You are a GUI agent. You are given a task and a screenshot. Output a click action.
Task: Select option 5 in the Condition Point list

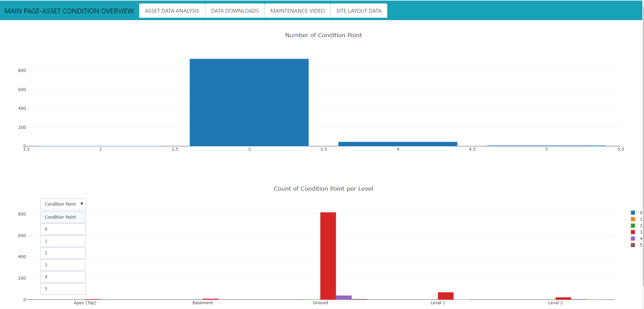click(x=63, y=289)
